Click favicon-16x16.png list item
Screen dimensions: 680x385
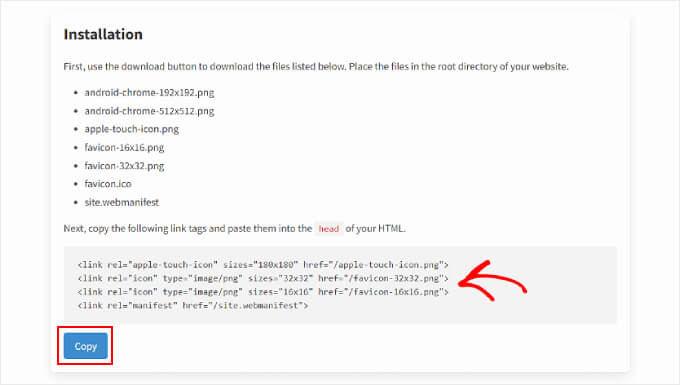tap(124, 147)
